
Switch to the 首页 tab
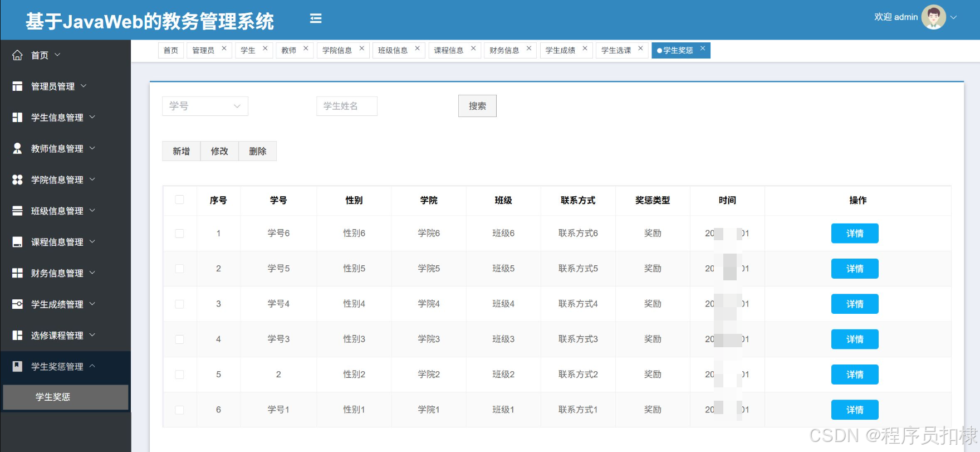[171, 50]
